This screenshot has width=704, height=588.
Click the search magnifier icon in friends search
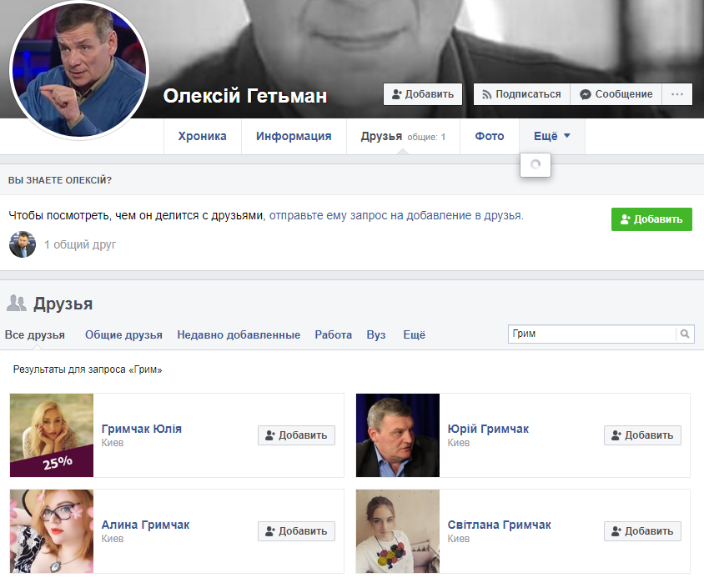(685, 334)
